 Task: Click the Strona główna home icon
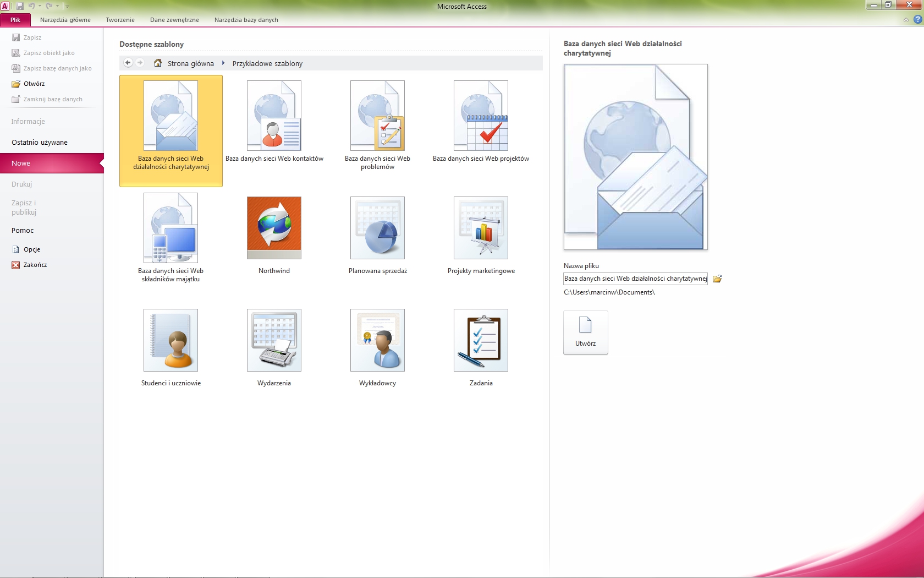[x=158, y=63]
